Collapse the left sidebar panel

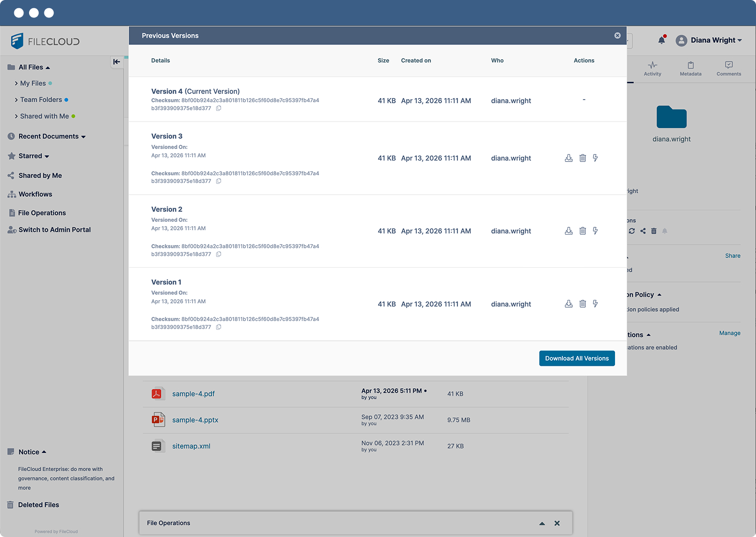(116, 62)
